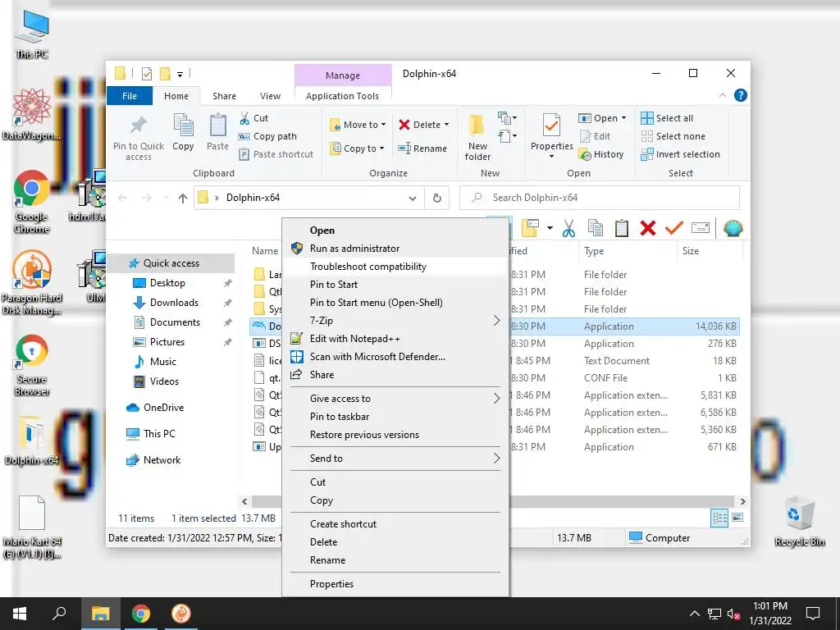Select Documents in navigation pane
840x630 pixels.
[x=176, y=322]
